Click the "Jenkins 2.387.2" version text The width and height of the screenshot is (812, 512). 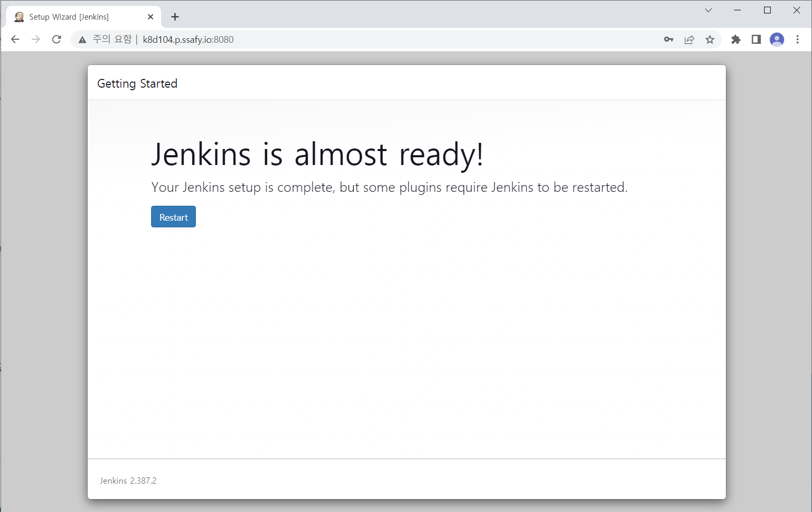pyautogui.click(x=128, y=481)
